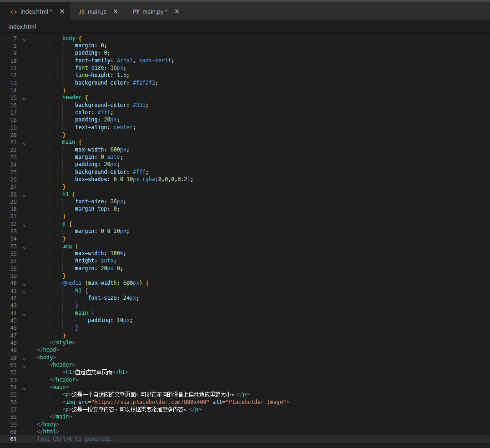The image size is (490, 448).
Task: Click the '@media' keyword on line 40
Action: (x=72, y=283)
